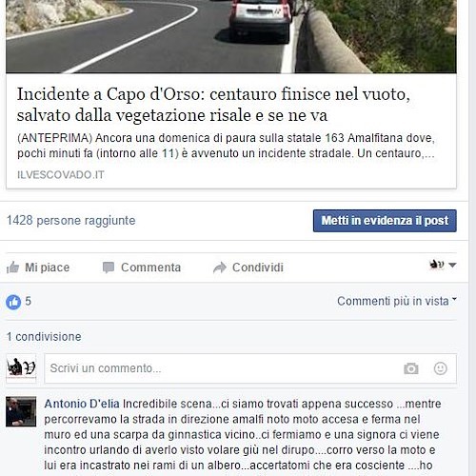Expand the Commenti più in vista sorting menu
This screenshot has width=476, height=476.
[x=397, y=301]
